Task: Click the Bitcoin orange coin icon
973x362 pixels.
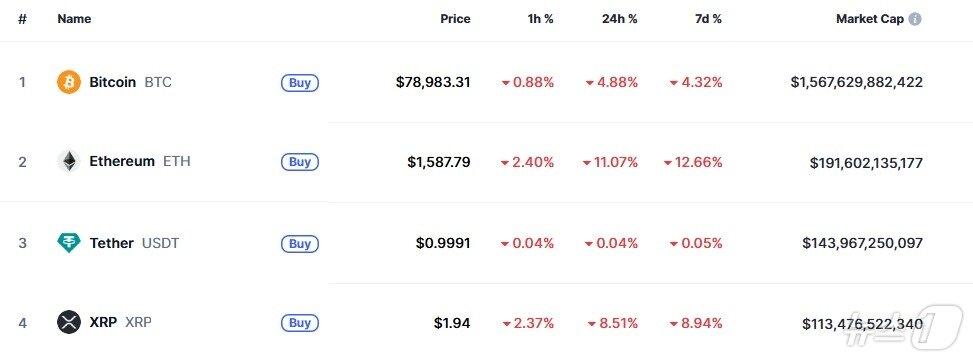Action: [69, 82]
